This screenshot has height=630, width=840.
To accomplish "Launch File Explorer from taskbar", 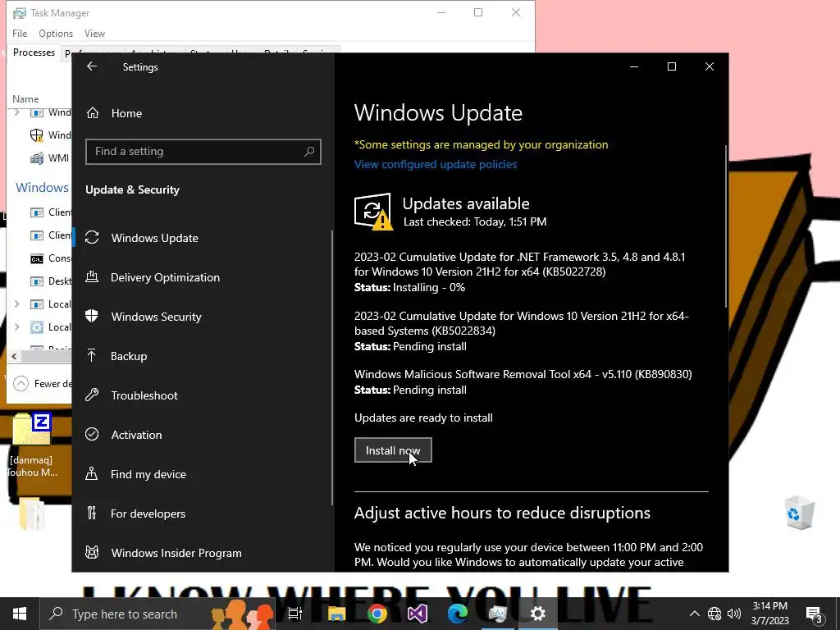I will pos(337,614).
